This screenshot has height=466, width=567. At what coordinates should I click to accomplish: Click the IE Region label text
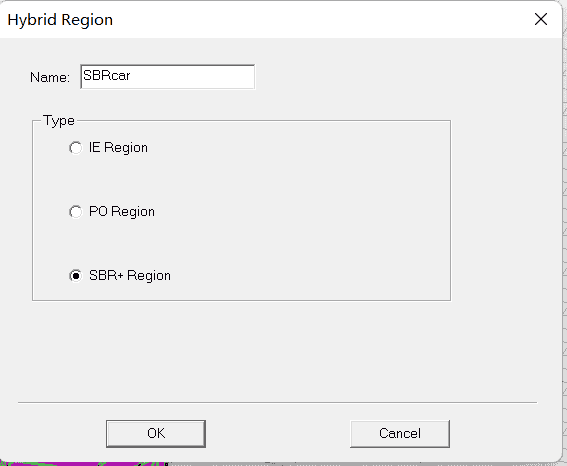coord(118,148)
